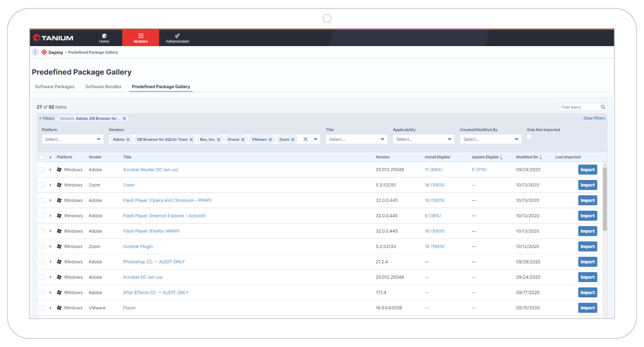Open the Applicability filter dropdown
Viewport: 644px width, 347px height.
[424, 139]
